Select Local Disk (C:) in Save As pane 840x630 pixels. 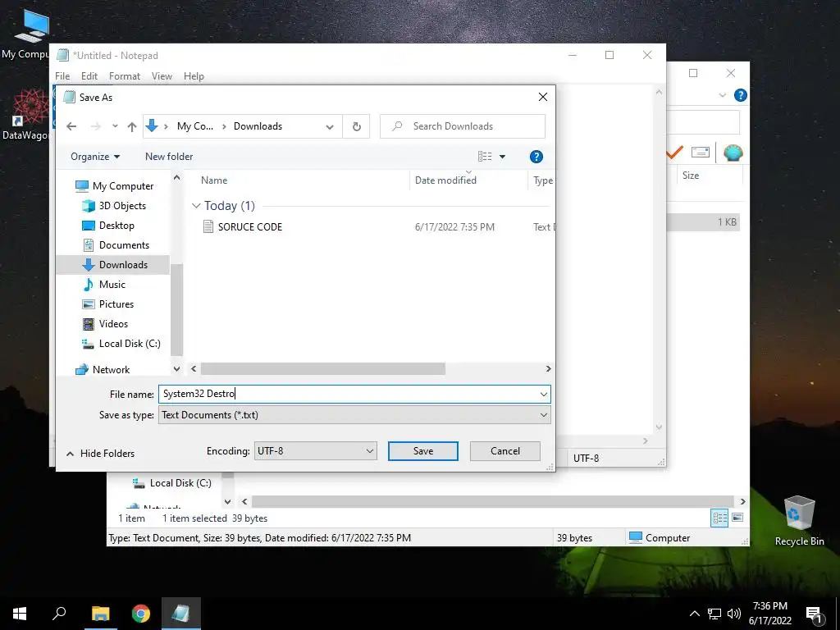click(129, 344)
